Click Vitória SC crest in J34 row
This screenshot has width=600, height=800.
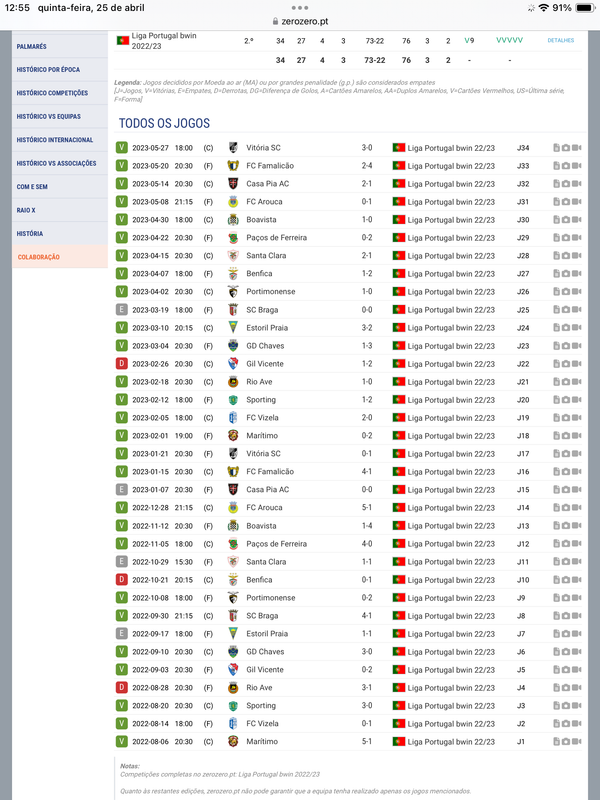(x=233, y=148)
